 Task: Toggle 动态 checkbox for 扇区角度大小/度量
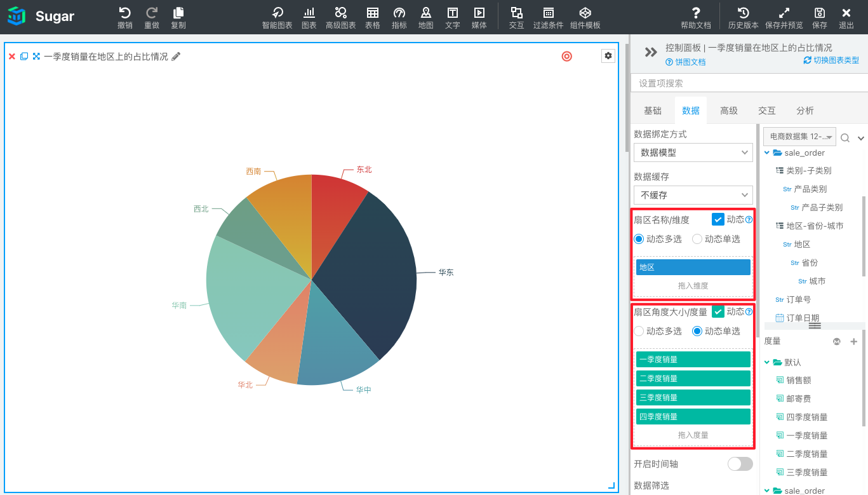pos(718,311)
